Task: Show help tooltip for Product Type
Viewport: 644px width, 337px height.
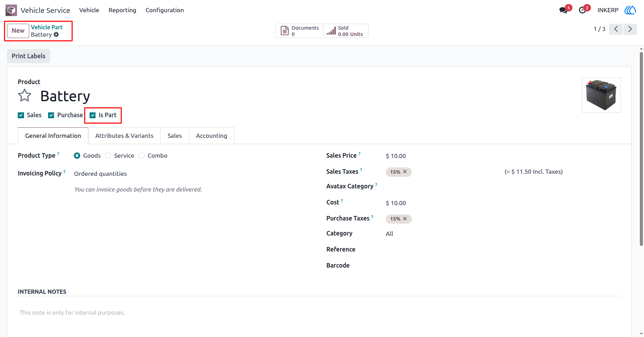Action: [x=58, y=153]
